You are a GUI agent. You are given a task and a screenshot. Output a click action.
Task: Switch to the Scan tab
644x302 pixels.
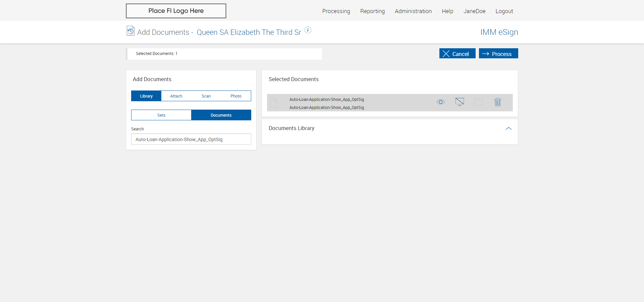pos(206,96)
